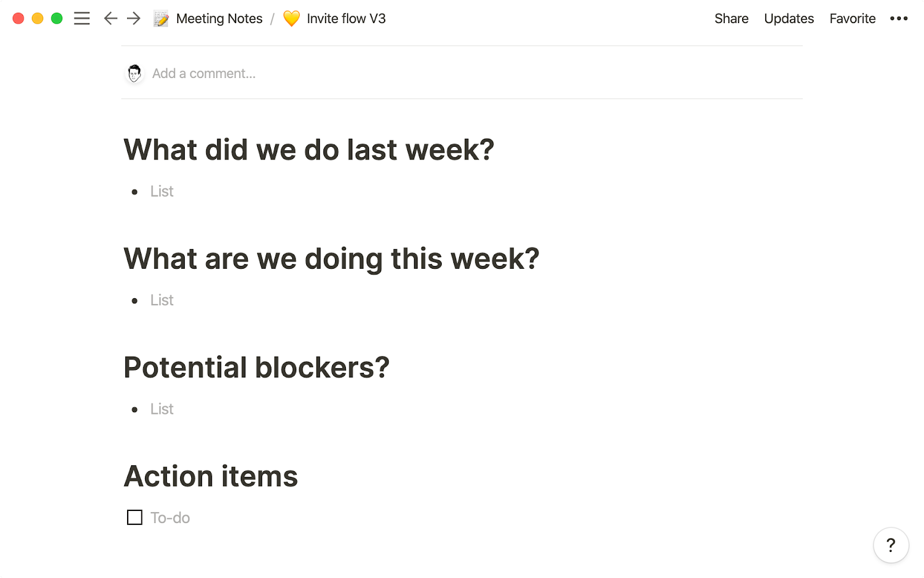Open the Share menu
This screenshot has width=924, height=578.
tap(731, 18)
